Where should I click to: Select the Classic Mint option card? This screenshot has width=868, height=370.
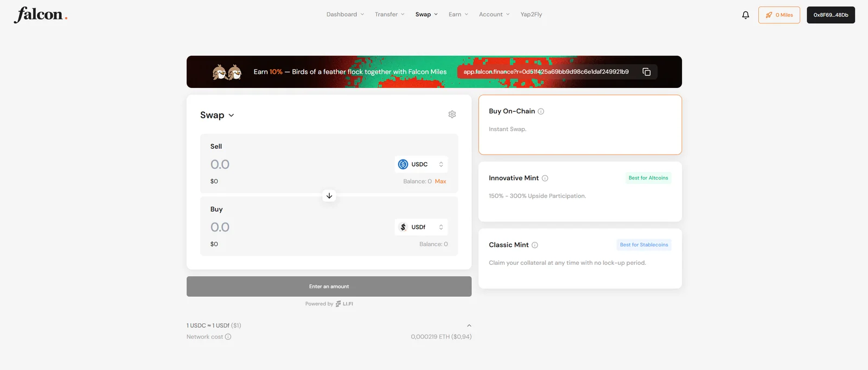[x=580, y=258]
